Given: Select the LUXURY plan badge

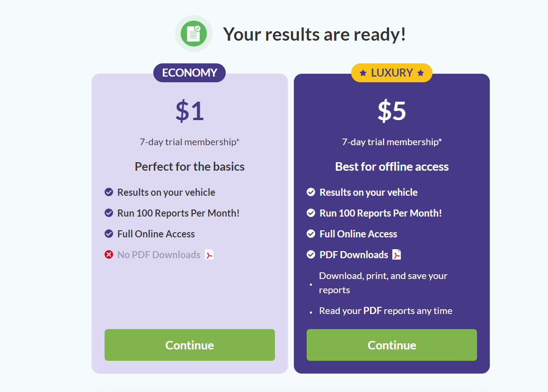Looking at the screenshot, I should tap(391, 73).
